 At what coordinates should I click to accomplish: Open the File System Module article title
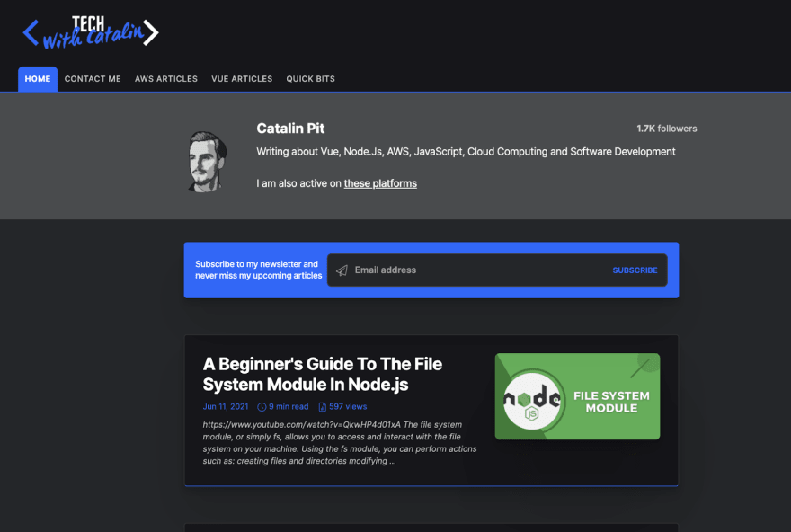pyautogui.click(x=323, y=374)
